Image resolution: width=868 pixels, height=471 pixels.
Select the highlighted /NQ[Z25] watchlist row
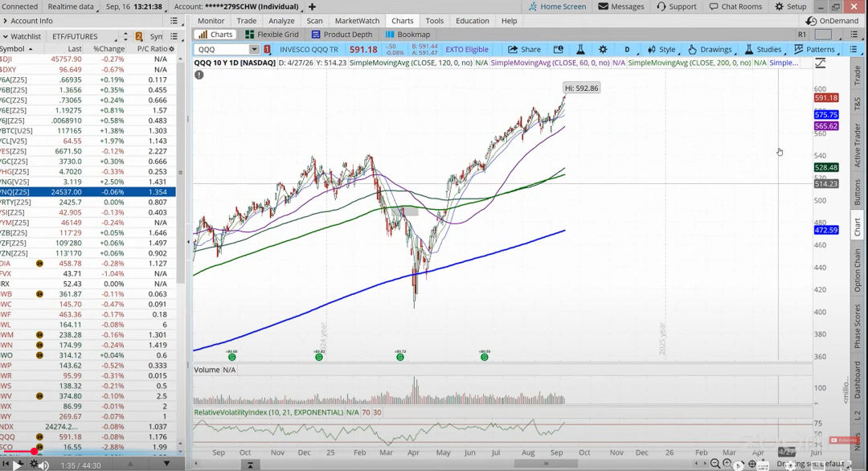coord(88,192)
